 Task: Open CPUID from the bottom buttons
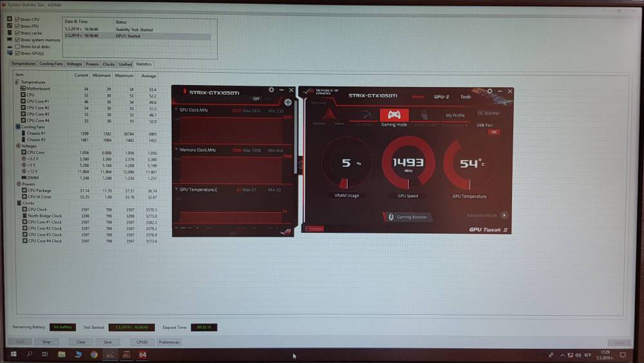pos(142,342)
